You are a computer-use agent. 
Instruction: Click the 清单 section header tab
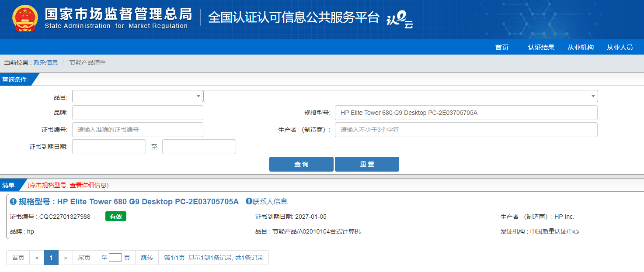(10, 185)
